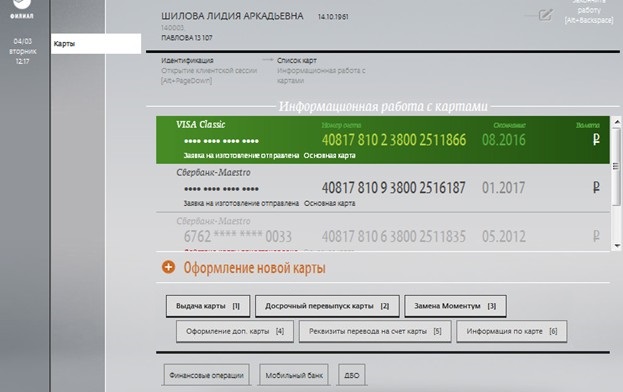Click the ruble currency icon on VISA Classic row
This screenshot has width=623, height=392.
596,139
